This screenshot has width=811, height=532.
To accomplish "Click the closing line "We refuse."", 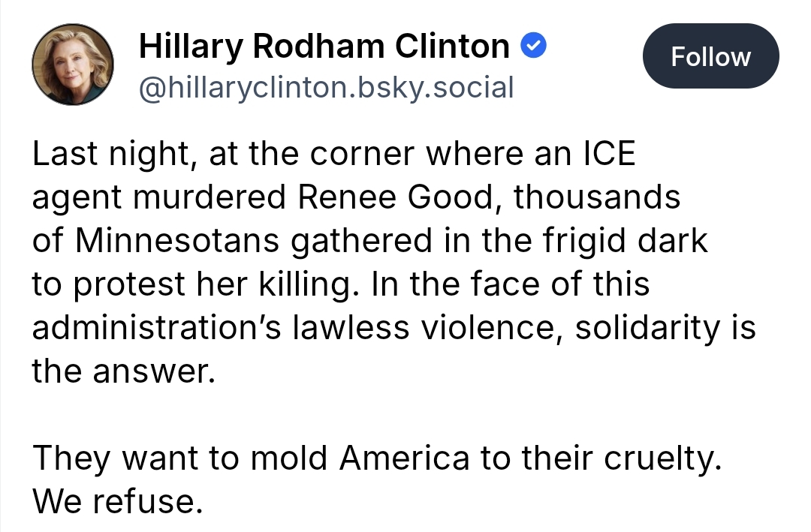I will [117, 502].
